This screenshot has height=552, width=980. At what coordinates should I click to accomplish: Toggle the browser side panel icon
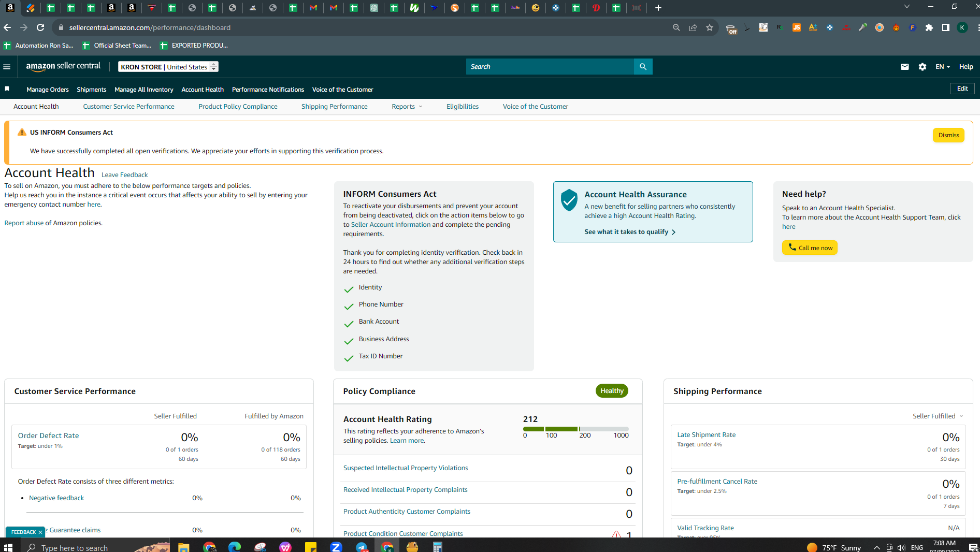[x=946, y=27]
